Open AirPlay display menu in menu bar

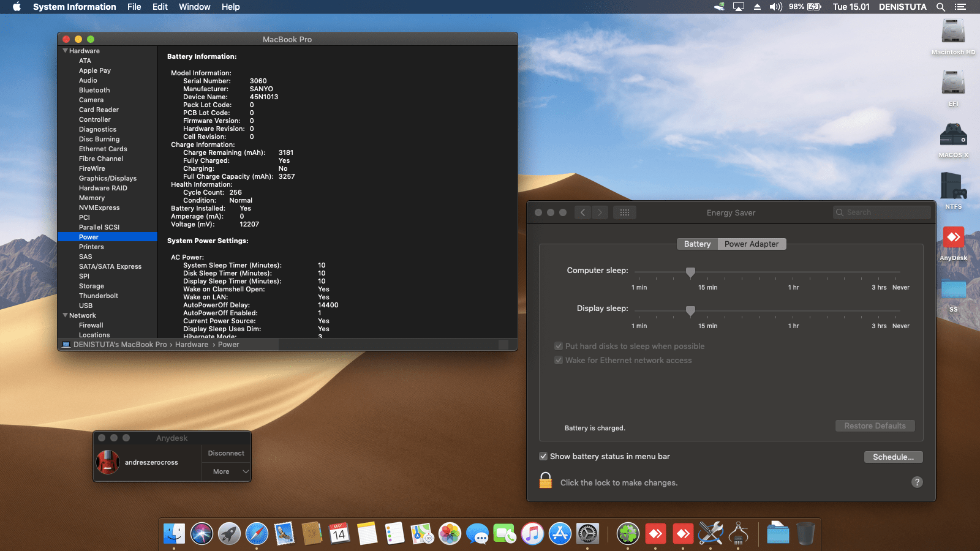[x=739, y=7]
